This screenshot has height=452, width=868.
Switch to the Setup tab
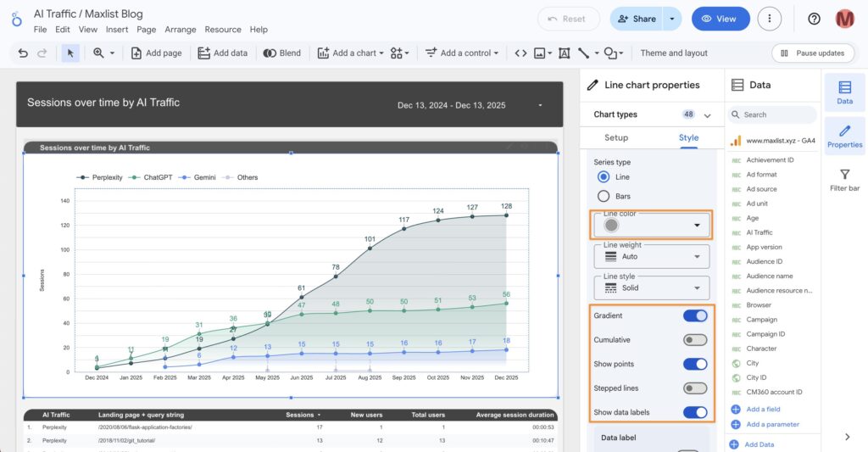(616, 138)
